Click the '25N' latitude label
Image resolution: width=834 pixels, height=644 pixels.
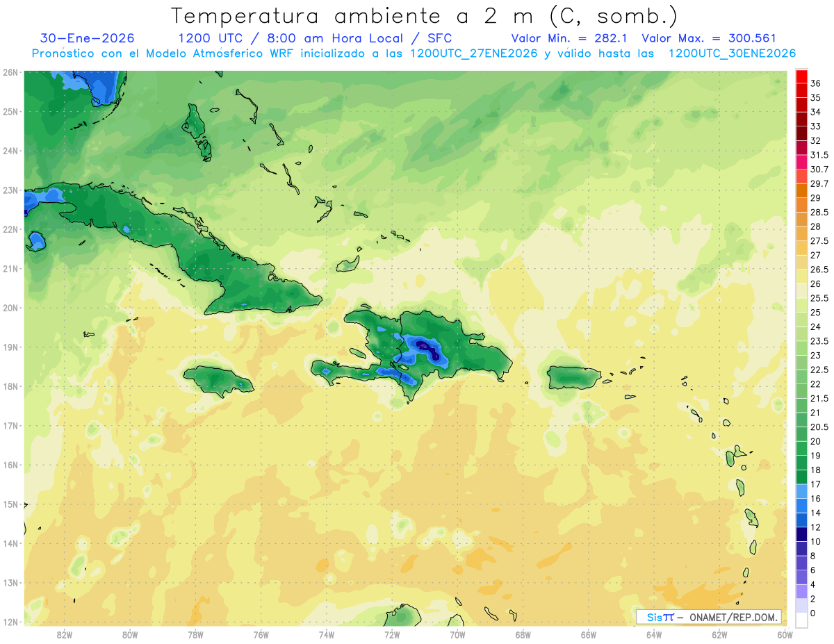(10, 111)
